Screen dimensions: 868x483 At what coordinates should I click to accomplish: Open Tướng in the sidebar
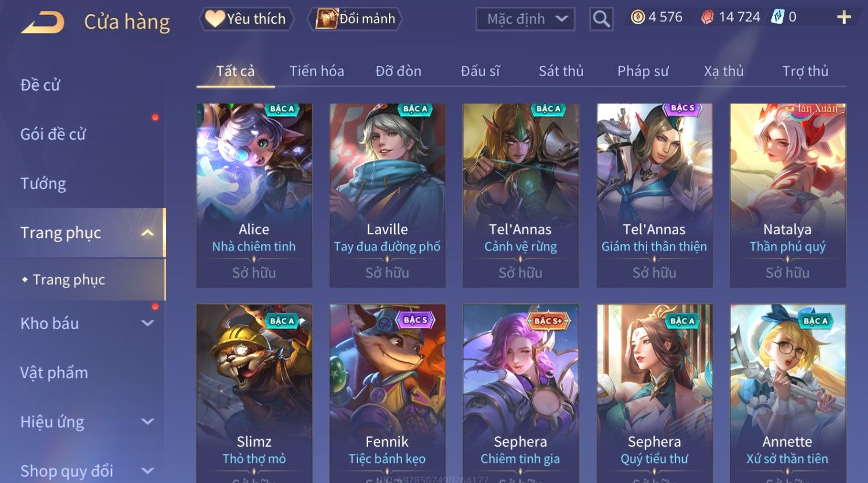tap(43, 184)
